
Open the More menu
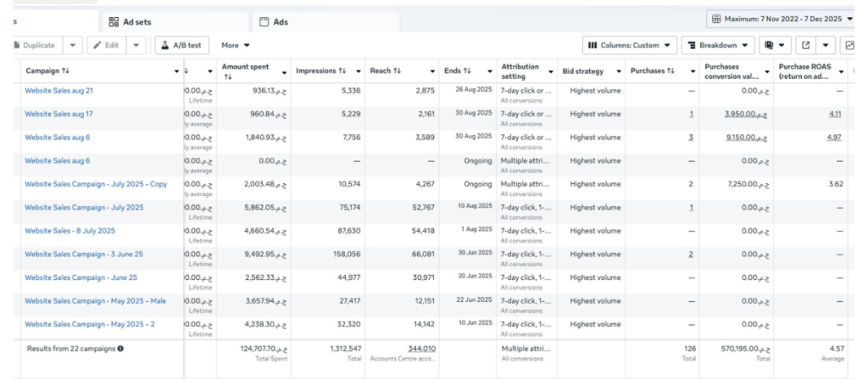coord(236,45)
